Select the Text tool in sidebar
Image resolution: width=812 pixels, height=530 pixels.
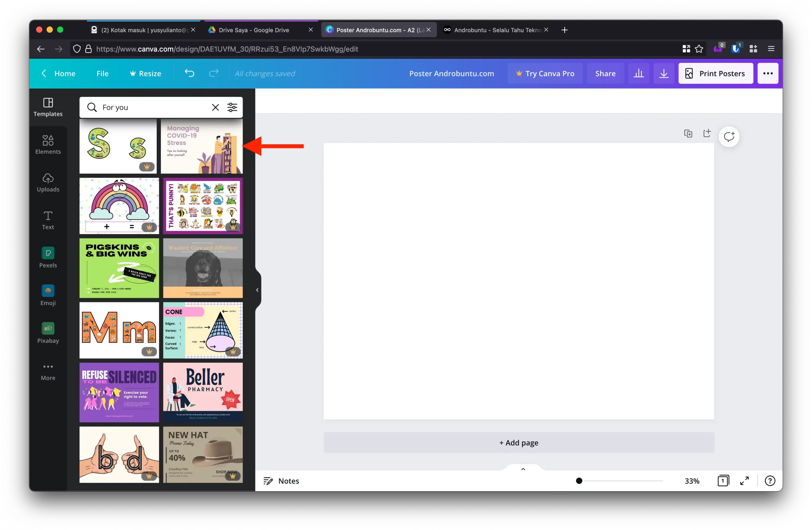(48, 220)
